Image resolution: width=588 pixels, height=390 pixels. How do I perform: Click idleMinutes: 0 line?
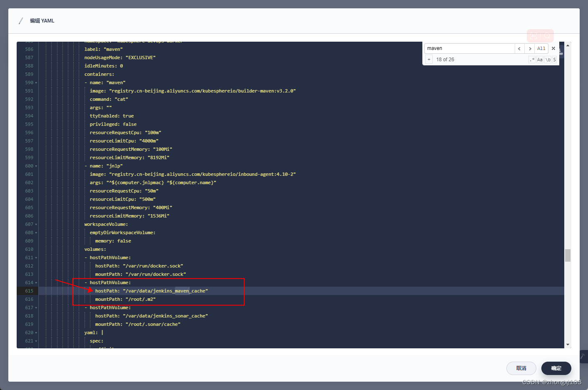pos(104,66)
